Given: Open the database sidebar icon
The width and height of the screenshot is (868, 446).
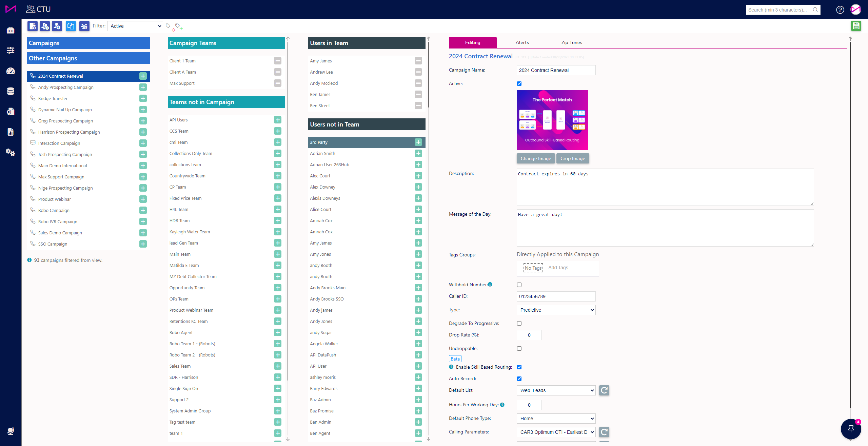Looking at the screenshot, I should click(x=11, y=91).
